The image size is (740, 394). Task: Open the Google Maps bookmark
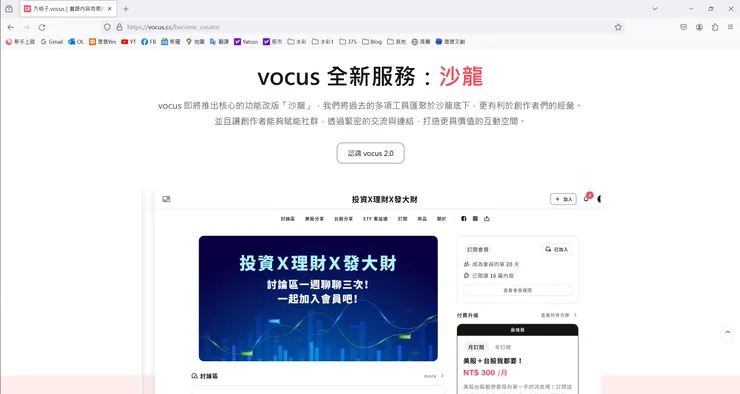pos(195,42)
